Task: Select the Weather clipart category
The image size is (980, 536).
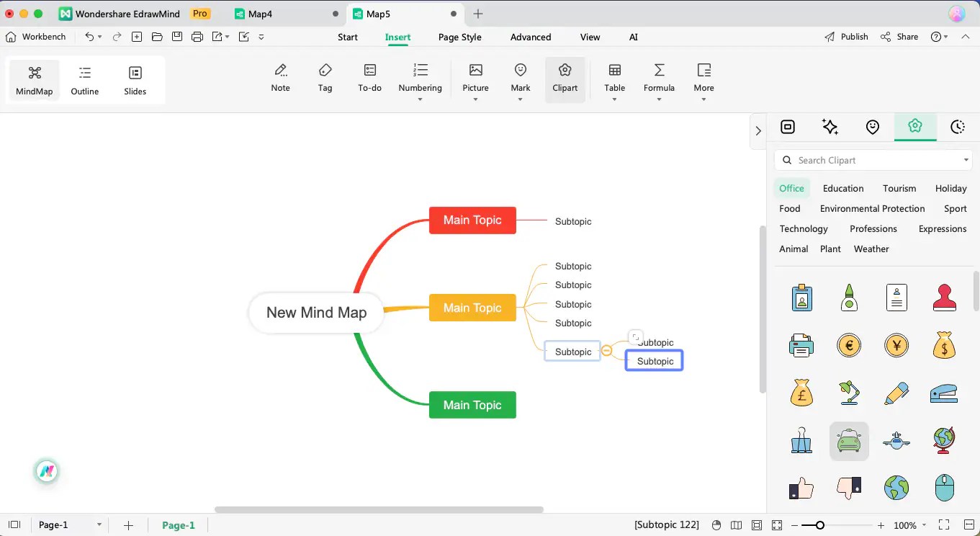Action: point(871,249)
